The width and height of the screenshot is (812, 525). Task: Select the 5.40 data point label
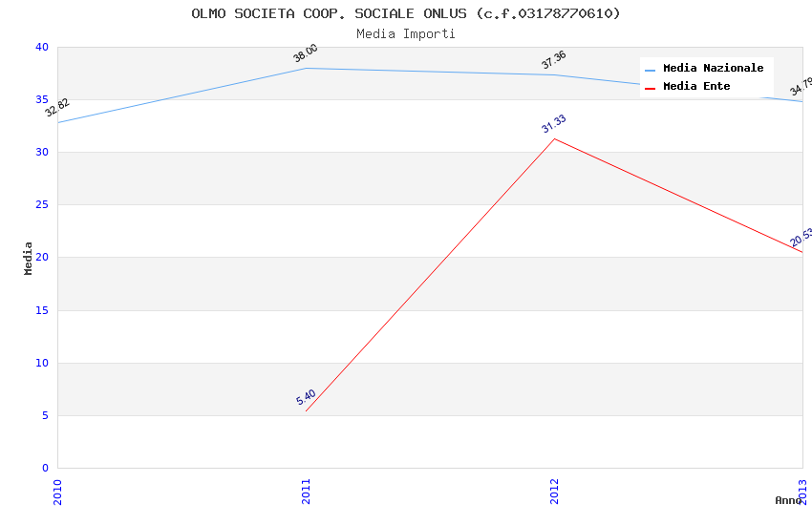(x=306, y=397)
